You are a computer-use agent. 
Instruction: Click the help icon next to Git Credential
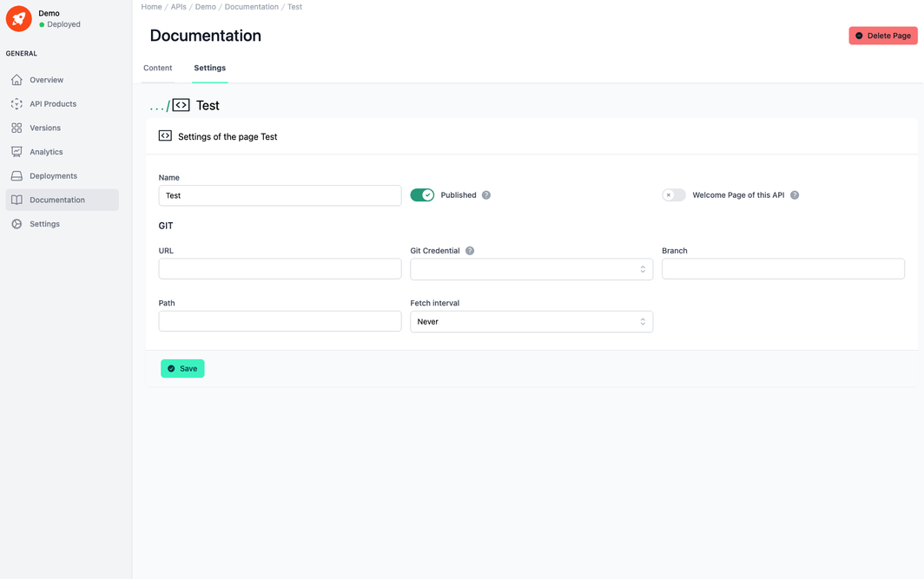point(470,250)
